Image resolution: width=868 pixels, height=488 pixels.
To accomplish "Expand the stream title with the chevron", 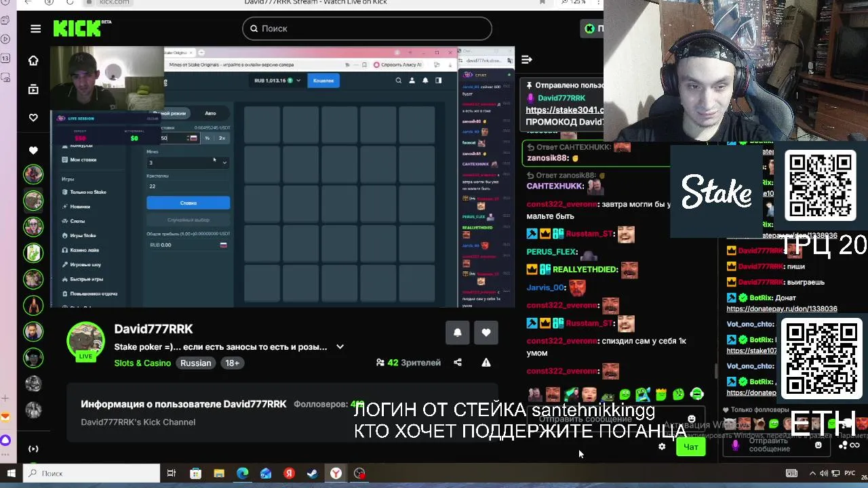I will pos(340,347).
